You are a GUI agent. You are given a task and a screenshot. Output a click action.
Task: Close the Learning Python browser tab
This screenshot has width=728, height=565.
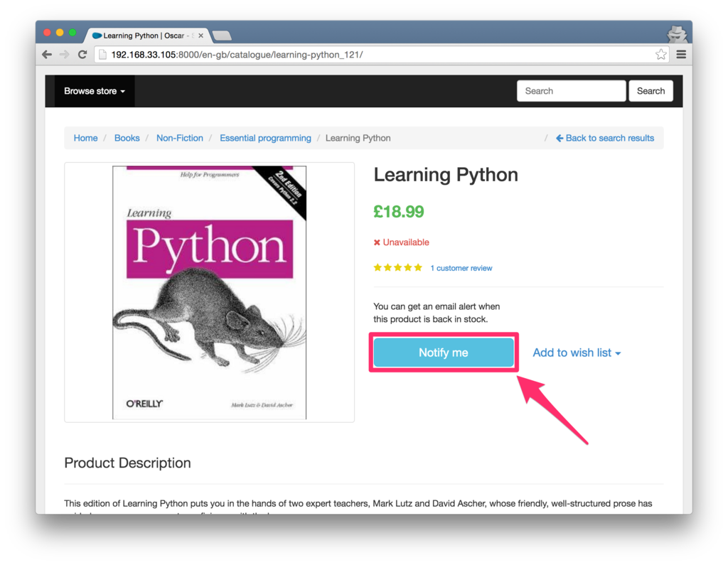pos(200,36)
